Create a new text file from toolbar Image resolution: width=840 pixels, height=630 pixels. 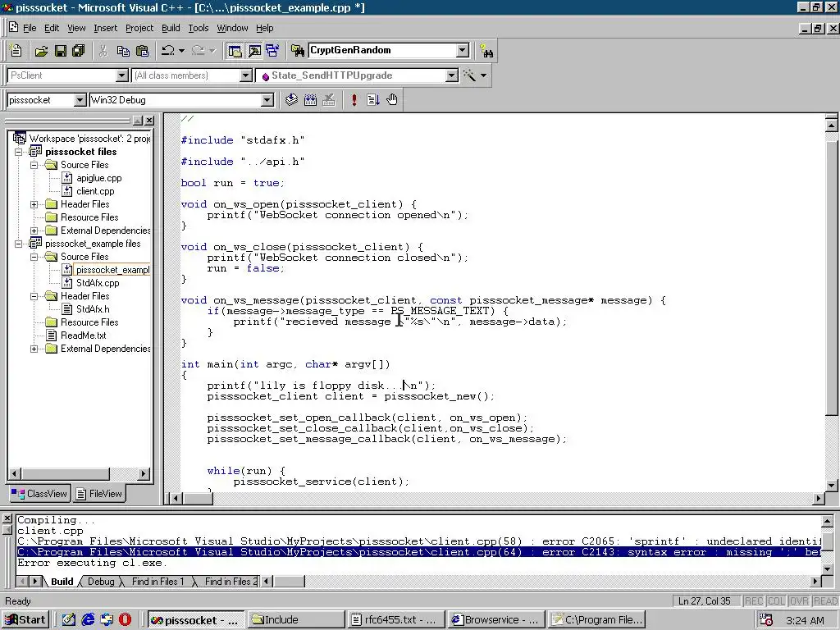click(16, 51)
